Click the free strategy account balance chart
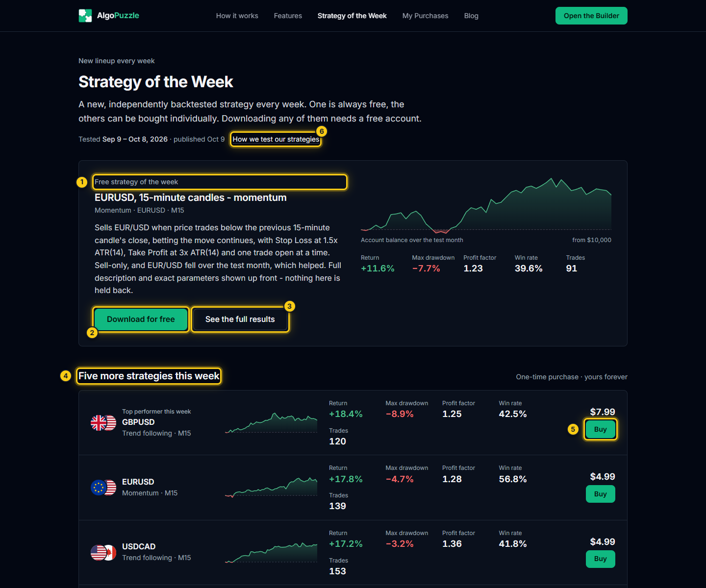Image resolution: width=706 pixels, height=588 pixels. [486, 205]
